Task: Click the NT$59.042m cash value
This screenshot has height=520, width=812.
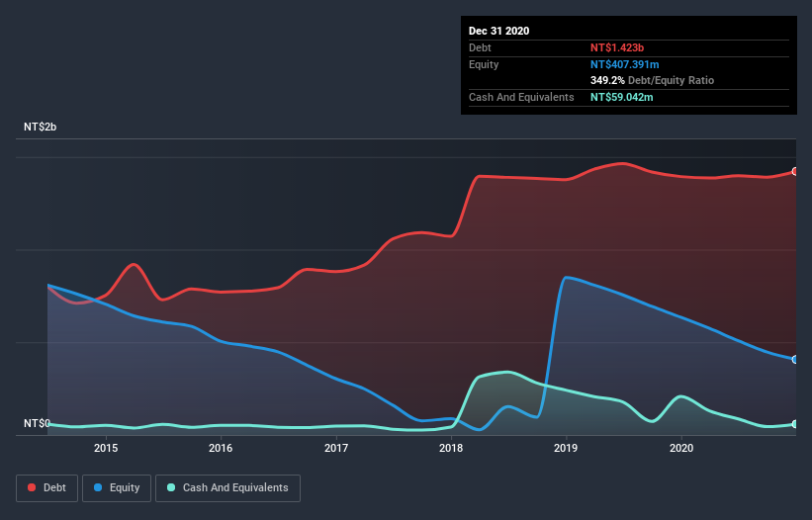Action: 621,97
